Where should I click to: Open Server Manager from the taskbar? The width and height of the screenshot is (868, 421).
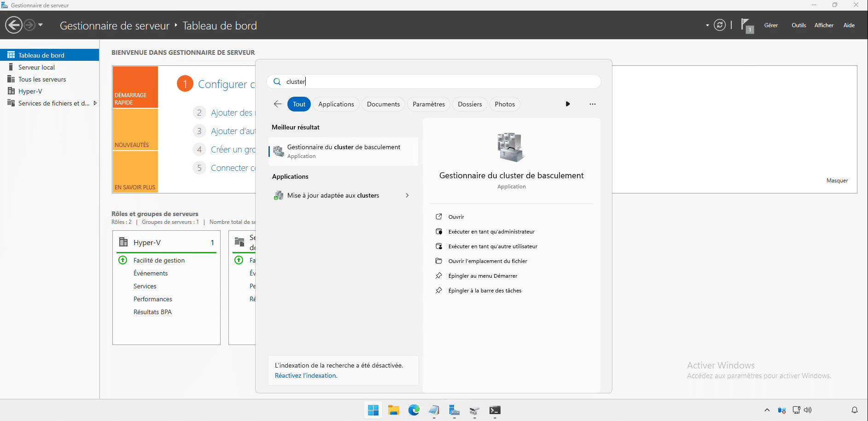pyautogui.click(x=454, y=410)
